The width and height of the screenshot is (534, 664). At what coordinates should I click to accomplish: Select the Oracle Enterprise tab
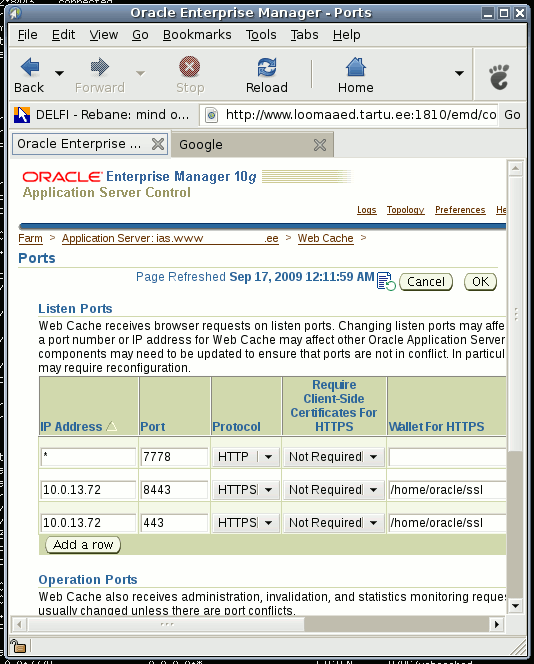click(x=90, y=144)
